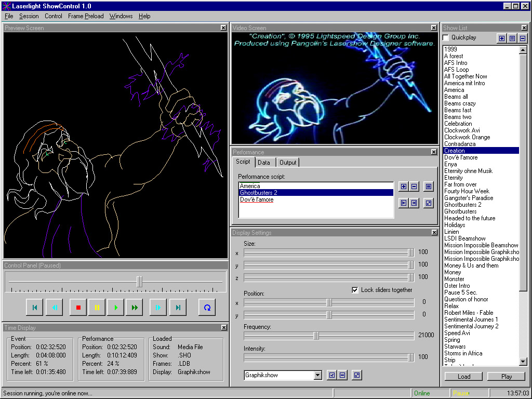Remove display setting with minus icon
The width and height of the screenshot is (532, 399).
[342, 375]
